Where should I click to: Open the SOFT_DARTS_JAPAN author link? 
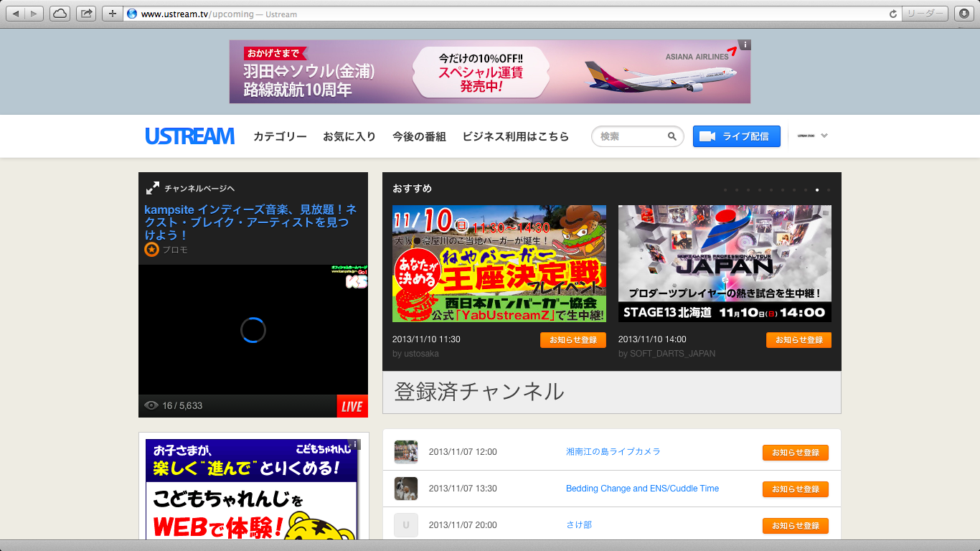tap(672, 354)
